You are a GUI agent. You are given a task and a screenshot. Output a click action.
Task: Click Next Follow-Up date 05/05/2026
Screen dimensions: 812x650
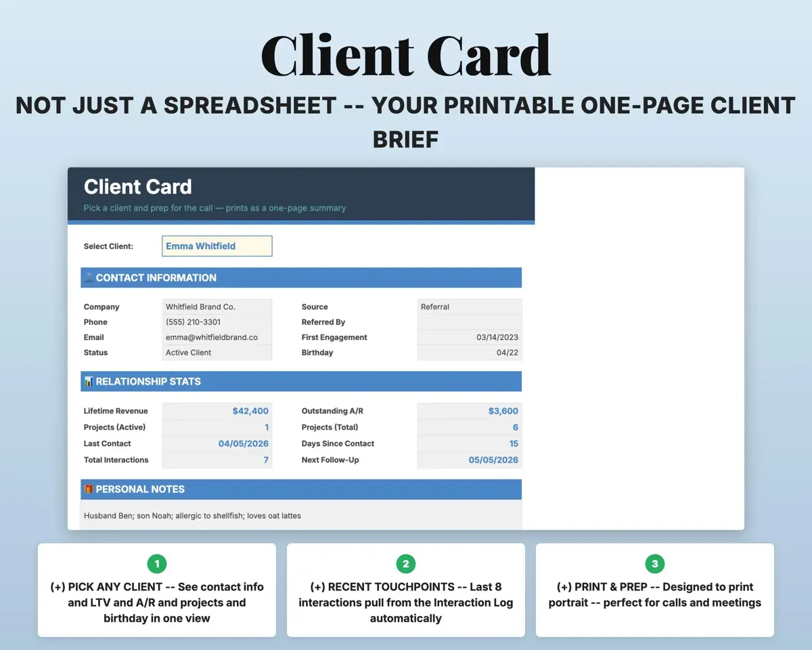(470, 460)
